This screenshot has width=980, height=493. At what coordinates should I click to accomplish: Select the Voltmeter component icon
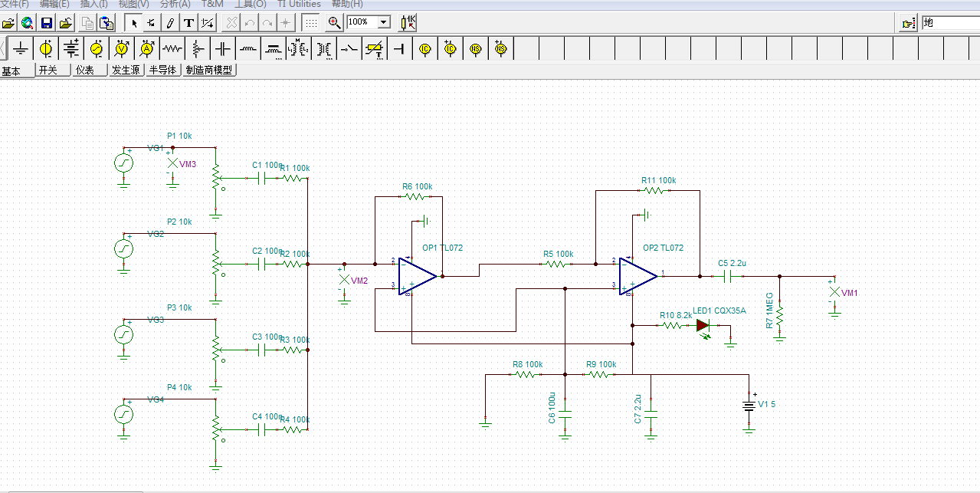[122, 49]
